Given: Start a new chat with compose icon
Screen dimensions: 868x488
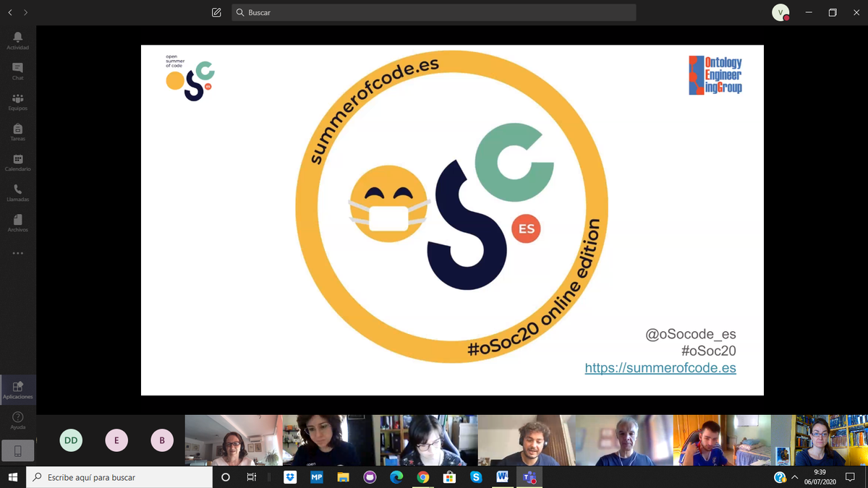Looking at the screenshot, I should 216,12.
